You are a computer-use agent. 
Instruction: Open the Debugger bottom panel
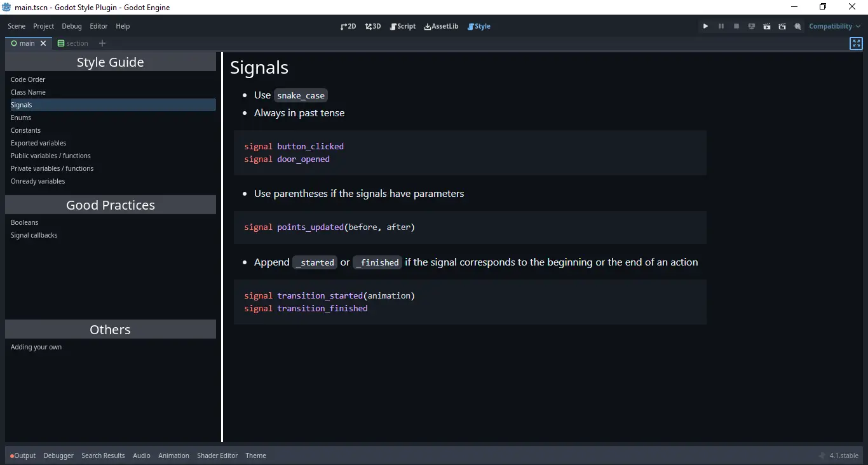[58, 455]
